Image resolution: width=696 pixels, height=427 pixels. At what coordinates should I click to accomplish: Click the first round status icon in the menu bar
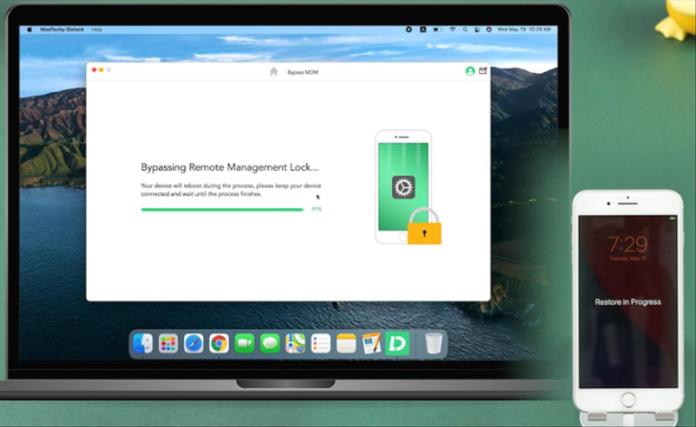point(409,29)
